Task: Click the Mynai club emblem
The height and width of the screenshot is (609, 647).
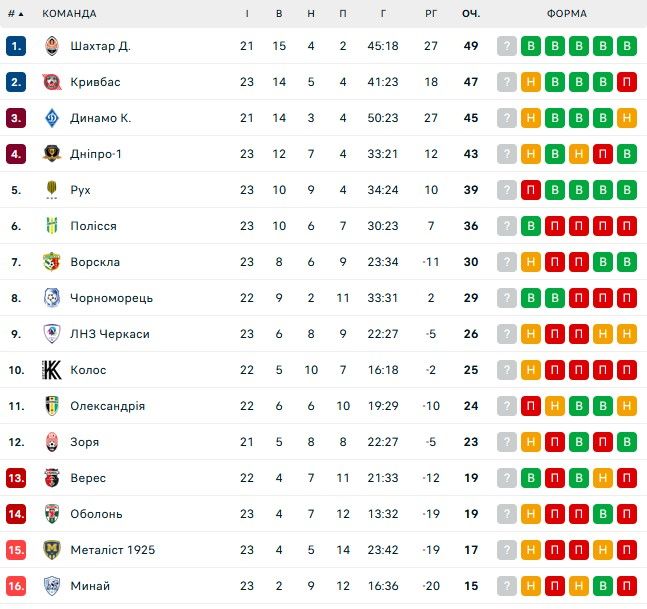Action: tap(52, 586)
